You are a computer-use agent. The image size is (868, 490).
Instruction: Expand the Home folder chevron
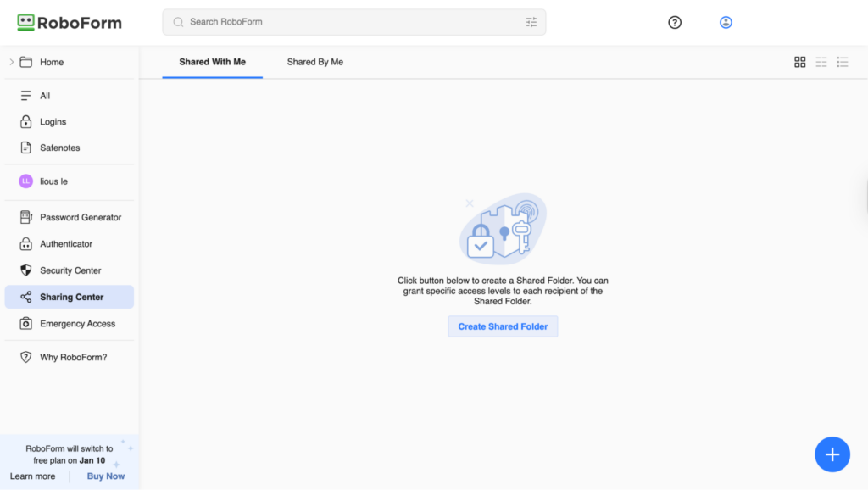pos(12,62)
